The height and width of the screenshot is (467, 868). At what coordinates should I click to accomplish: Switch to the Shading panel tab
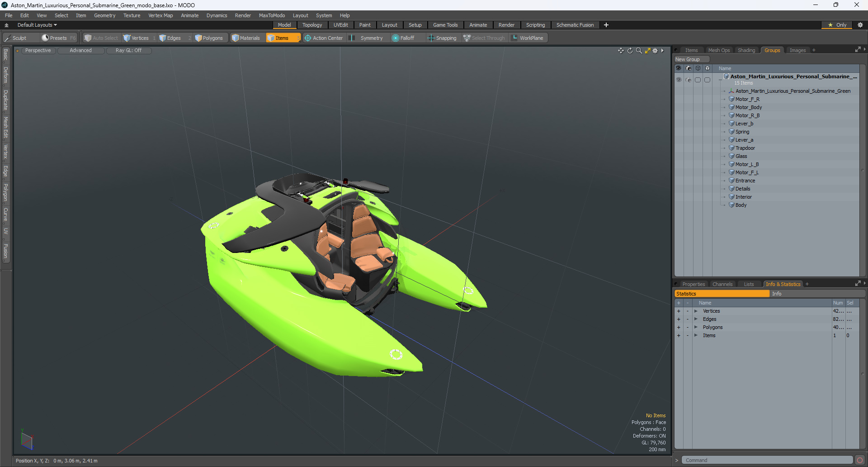click(x=746, y=50)
